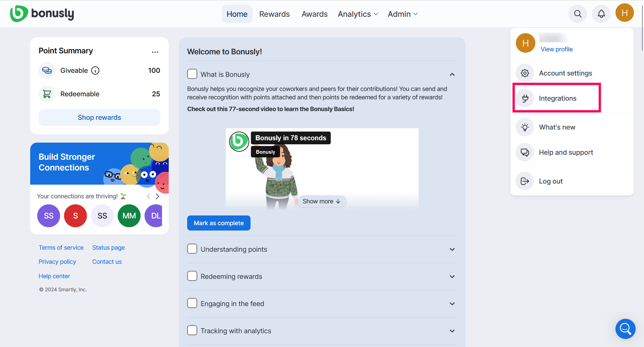Expand the Engaging in the feed section
This screenshot has height=347, width=644.
(x=452, y=304)
